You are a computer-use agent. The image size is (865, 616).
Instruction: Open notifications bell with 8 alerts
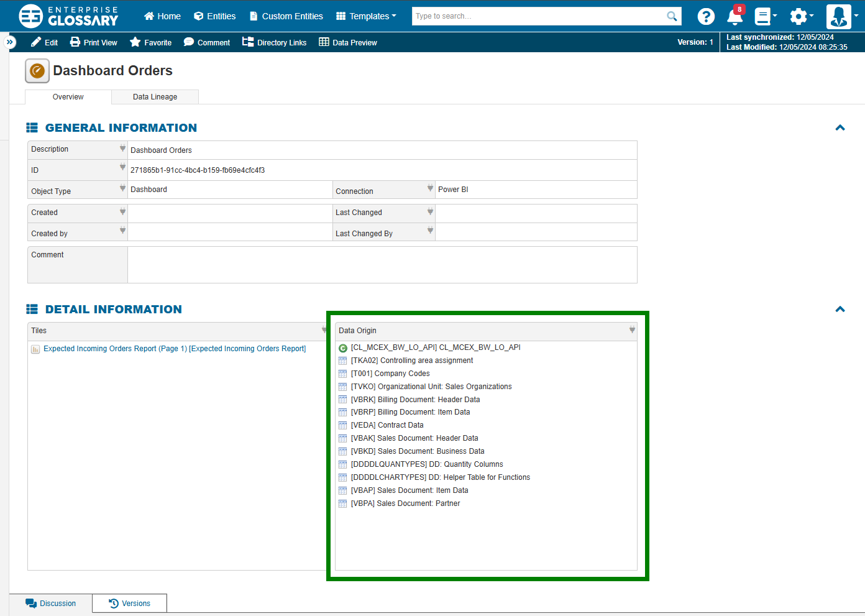click(735, 16)
